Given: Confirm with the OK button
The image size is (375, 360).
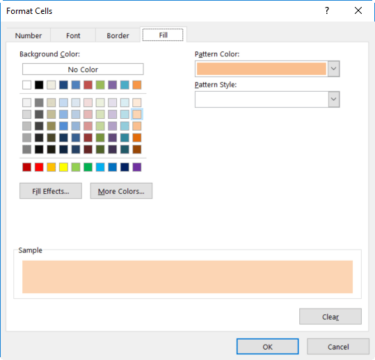Looking at the screenshot, I should 268,347.
